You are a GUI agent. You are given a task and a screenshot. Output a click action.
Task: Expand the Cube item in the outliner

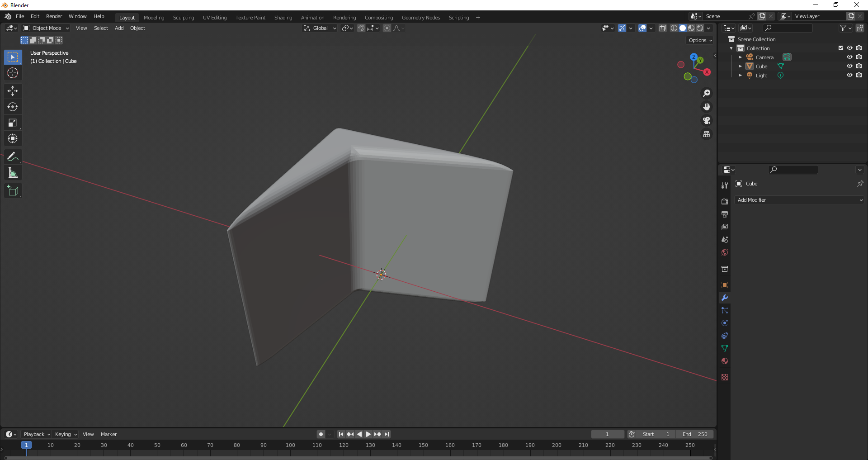[740, 66]
